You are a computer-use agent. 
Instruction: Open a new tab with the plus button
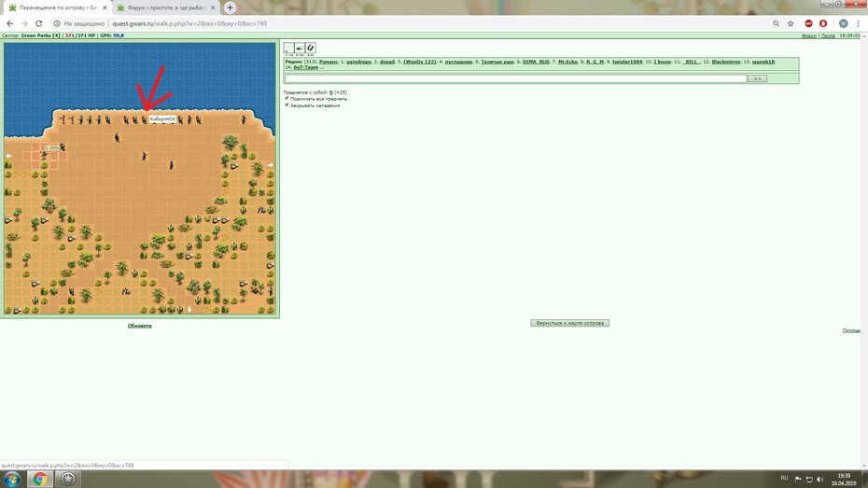click(230, 7)
